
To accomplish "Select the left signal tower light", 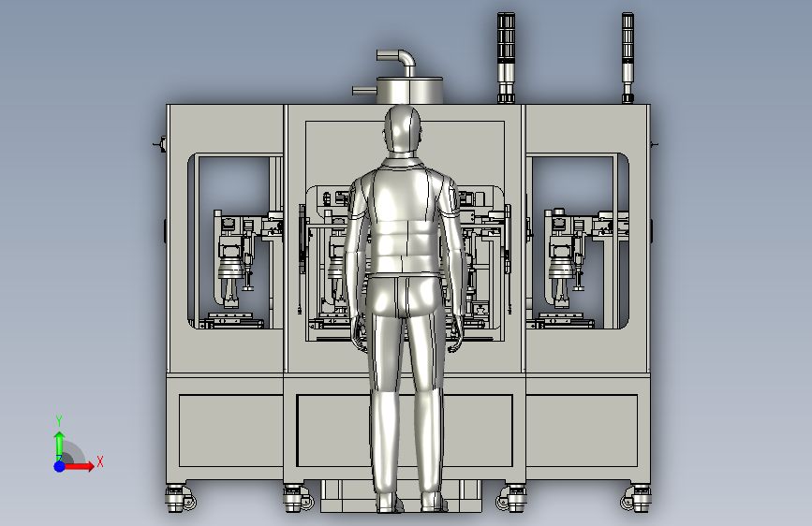I will (506, 58).
